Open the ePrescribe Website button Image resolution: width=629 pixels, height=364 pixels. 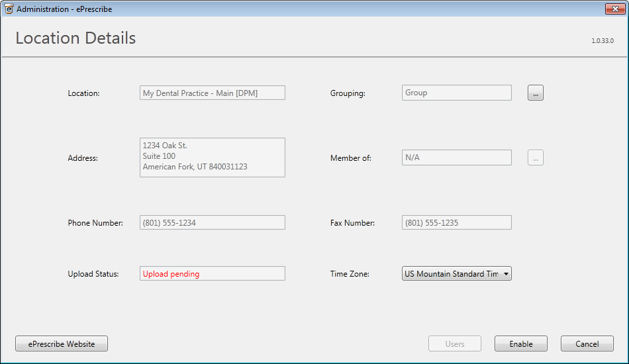(62, 344)
